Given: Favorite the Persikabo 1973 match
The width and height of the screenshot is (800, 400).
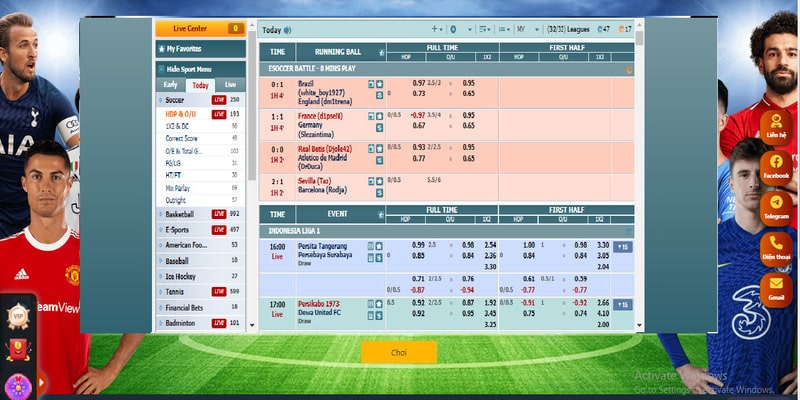Looking at the screenshot, I should [379, 304].
